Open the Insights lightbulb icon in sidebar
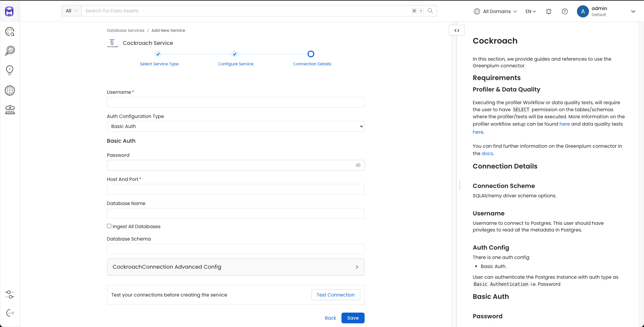Image resolution: width=644 pixels, height=327 pixels. point(10,70)
